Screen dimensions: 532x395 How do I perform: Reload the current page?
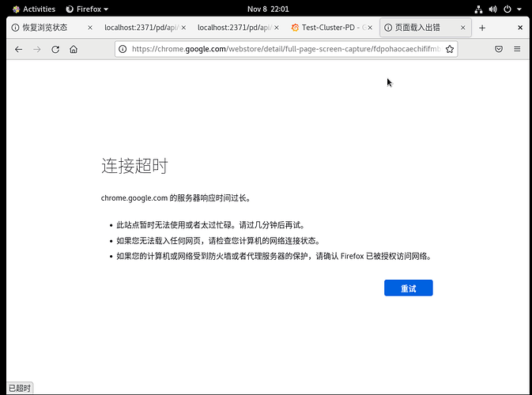click(55, 49)
